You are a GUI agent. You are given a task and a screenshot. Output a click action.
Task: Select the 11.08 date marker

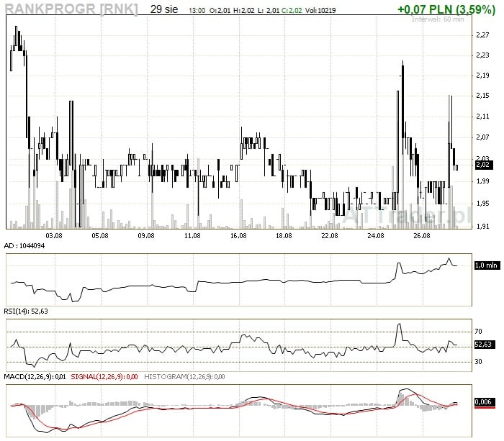click(x=192, y=235)
